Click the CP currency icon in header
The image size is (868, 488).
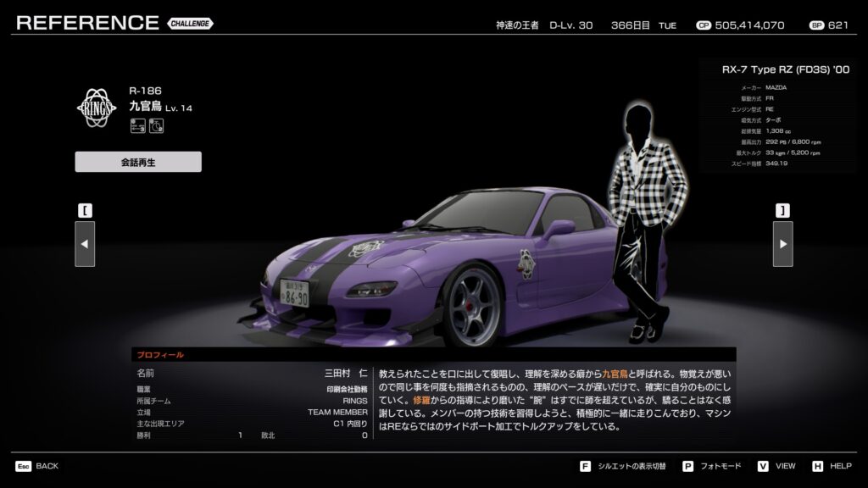[x=703, y=25]
